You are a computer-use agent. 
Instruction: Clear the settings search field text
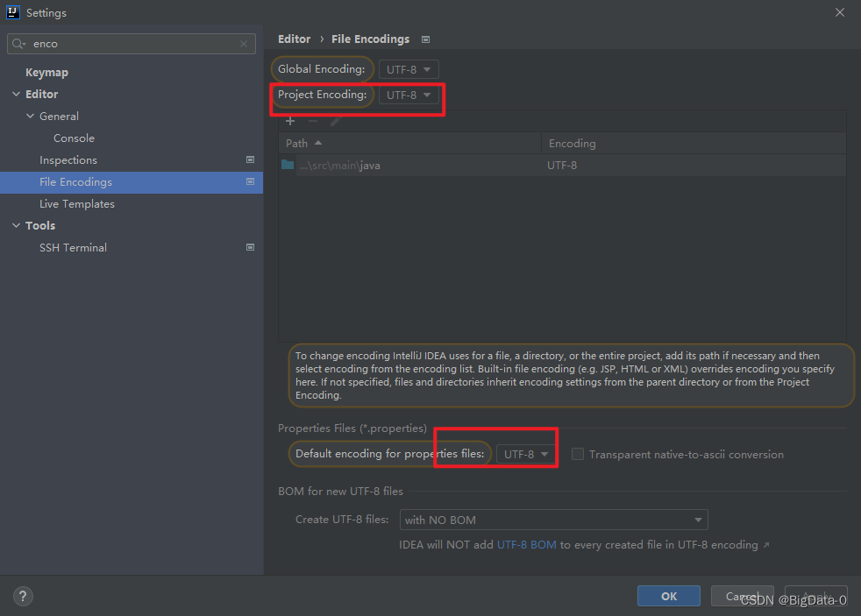click(x=244, y=44)
